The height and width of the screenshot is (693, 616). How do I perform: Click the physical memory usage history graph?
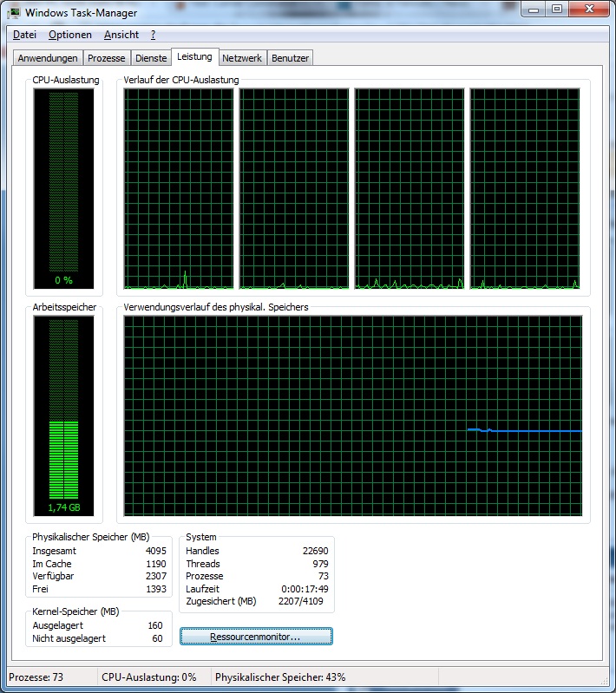pyautogui.click(x=353, y=416)
